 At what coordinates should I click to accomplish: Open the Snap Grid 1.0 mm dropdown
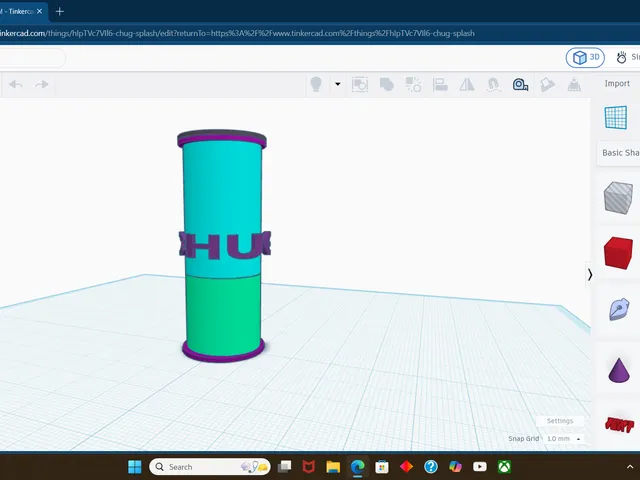click(563, 438)
